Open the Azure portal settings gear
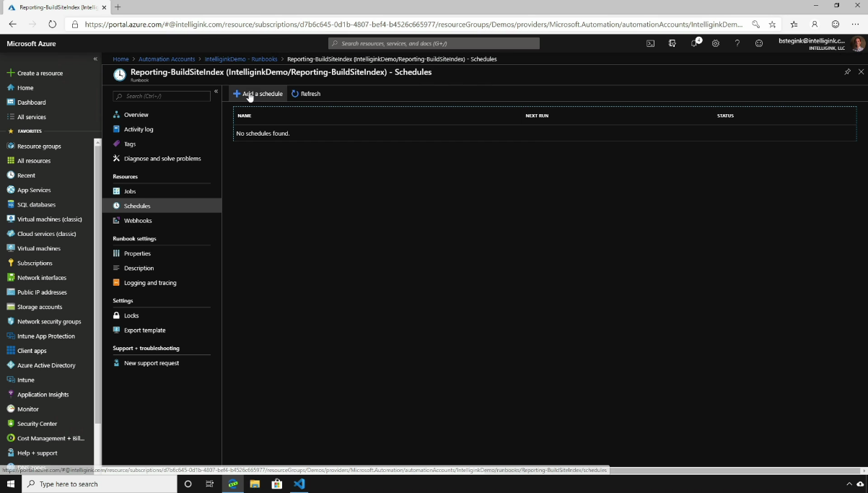 [x=716, y=43]
